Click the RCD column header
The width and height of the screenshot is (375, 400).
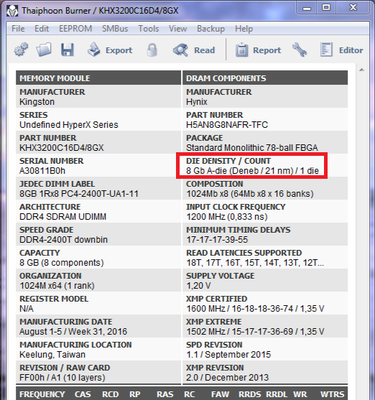point(110,394)
